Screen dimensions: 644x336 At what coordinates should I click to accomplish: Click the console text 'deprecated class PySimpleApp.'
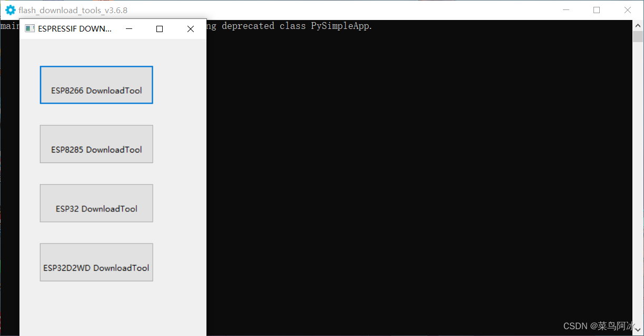click(x=297, y=26)
